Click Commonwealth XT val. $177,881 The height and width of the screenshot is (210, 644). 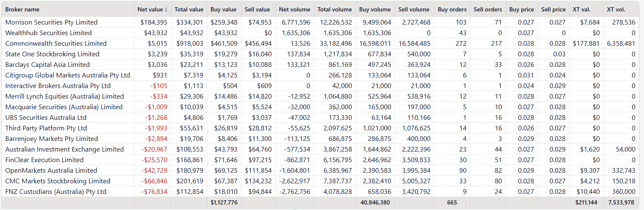point(586,43)
